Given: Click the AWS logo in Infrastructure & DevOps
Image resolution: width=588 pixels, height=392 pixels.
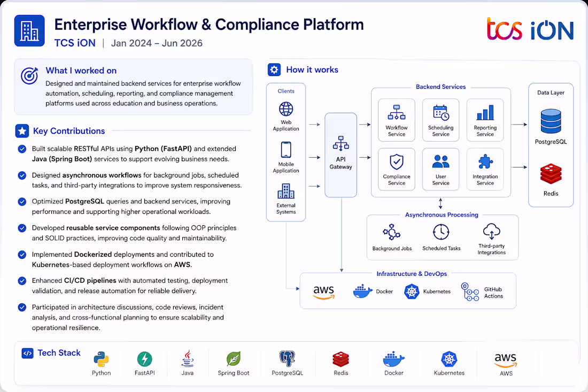Looking at the screenshot, I should pyautogui.click(x=323, y=292).
